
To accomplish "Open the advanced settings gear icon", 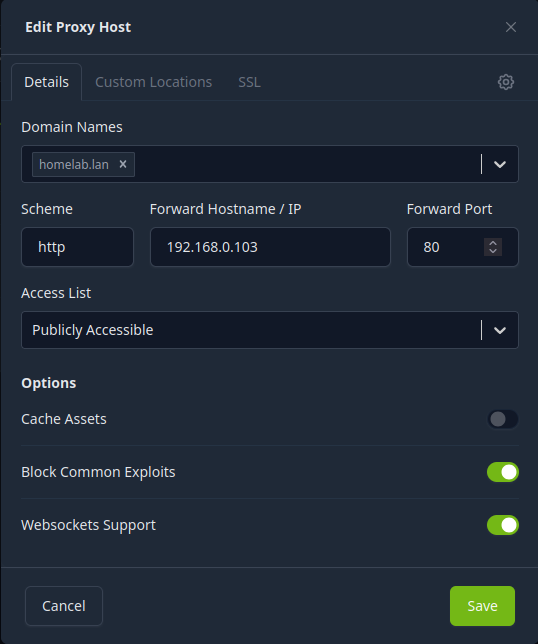I will [x=506, y=82].
